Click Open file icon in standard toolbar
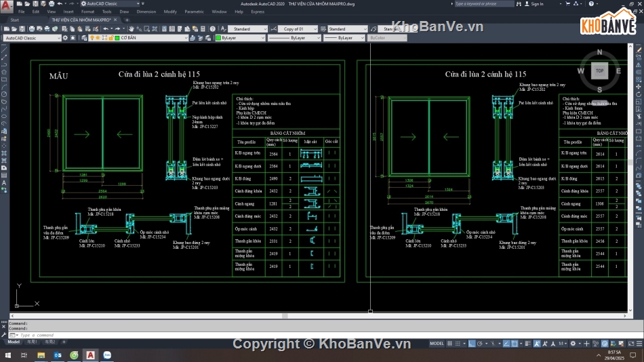 [x=14, y=29]
